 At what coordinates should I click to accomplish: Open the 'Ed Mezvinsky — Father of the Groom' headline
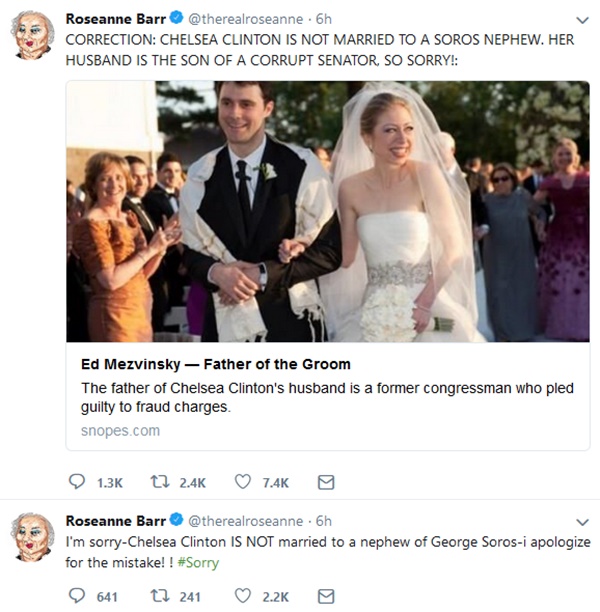[x=215, y=364]
